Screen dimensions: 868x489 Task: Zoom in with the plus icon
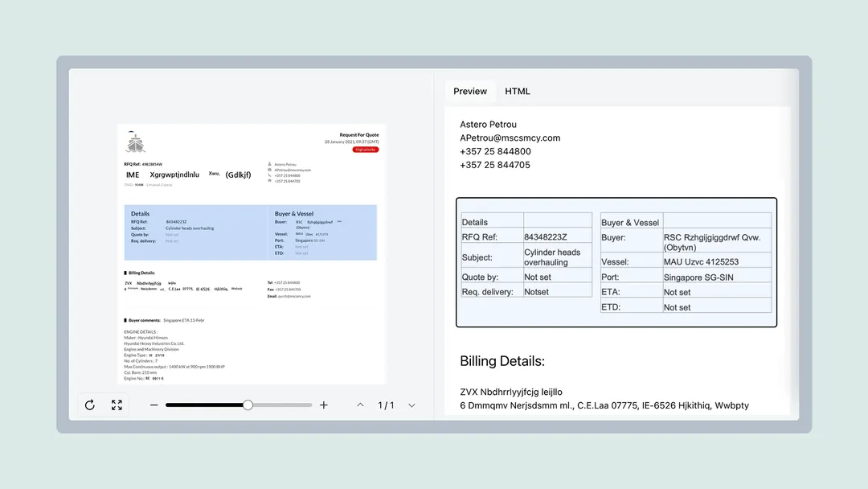click(324, 405)
